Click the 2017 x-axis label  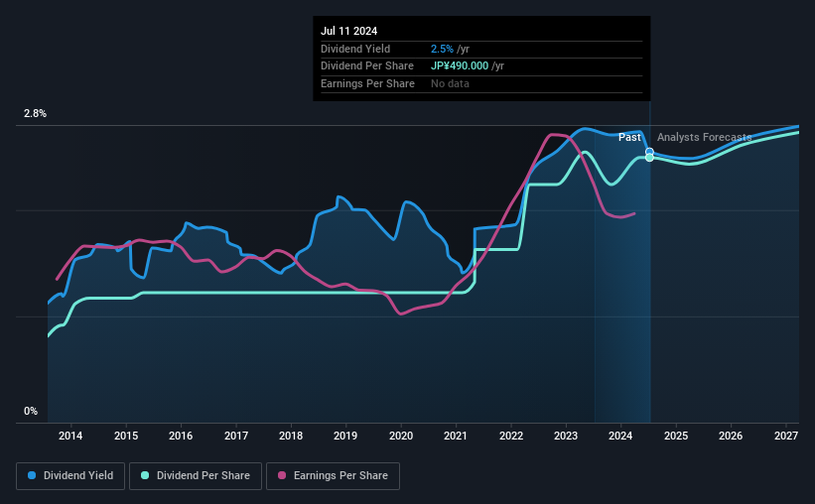236,436
